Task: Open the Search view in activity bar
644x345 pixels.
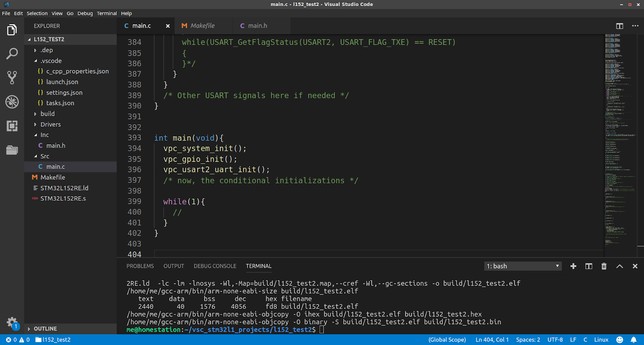Action: [x=12, y=53]
